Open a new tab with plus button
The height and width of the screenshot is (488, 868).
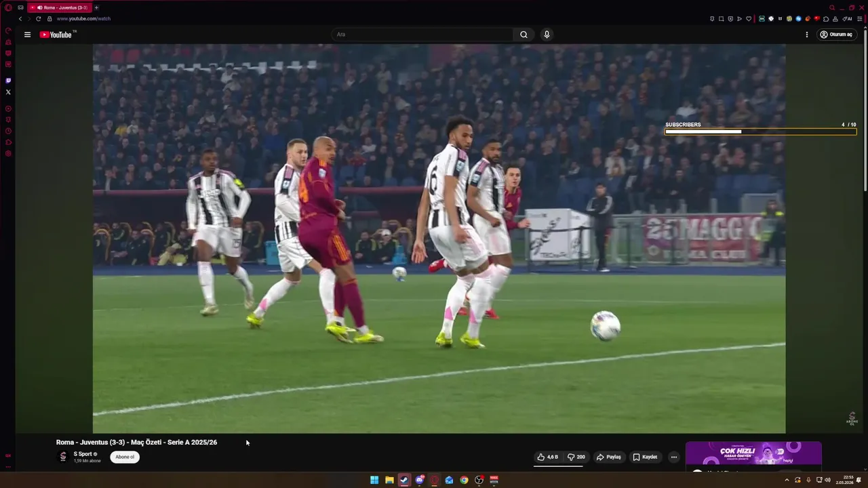(96, 7)
